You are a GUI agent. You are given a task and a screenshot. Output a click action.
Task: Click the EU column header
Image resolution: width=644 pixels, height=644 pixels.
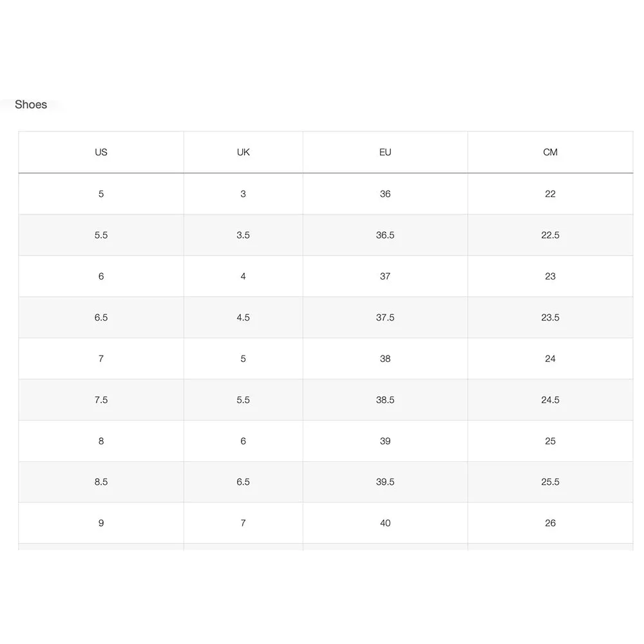pyautogui.click(x=385, y=153)
